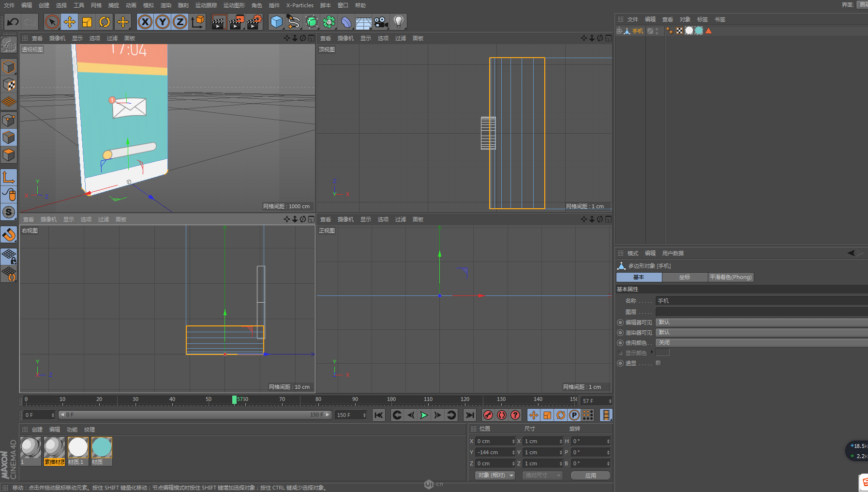Select the Scale tool
This screenshot has height=492, width=868.
(87, 22)
